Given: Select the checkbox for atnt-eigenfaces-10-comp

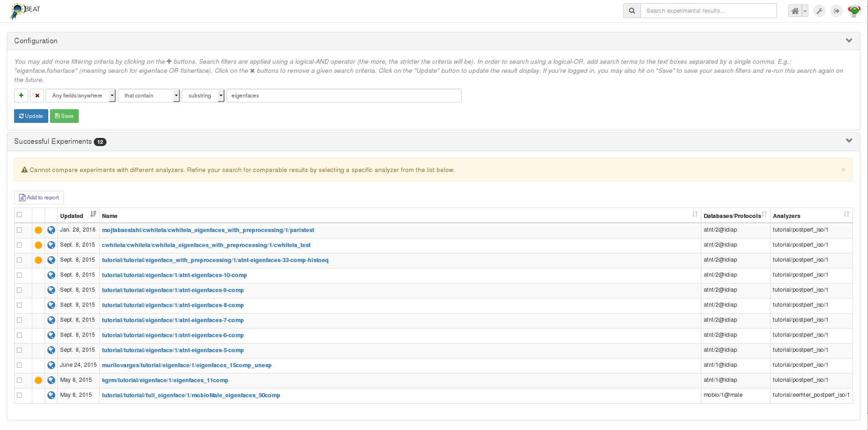Looking at the screenshot, I should pos(19,275).
